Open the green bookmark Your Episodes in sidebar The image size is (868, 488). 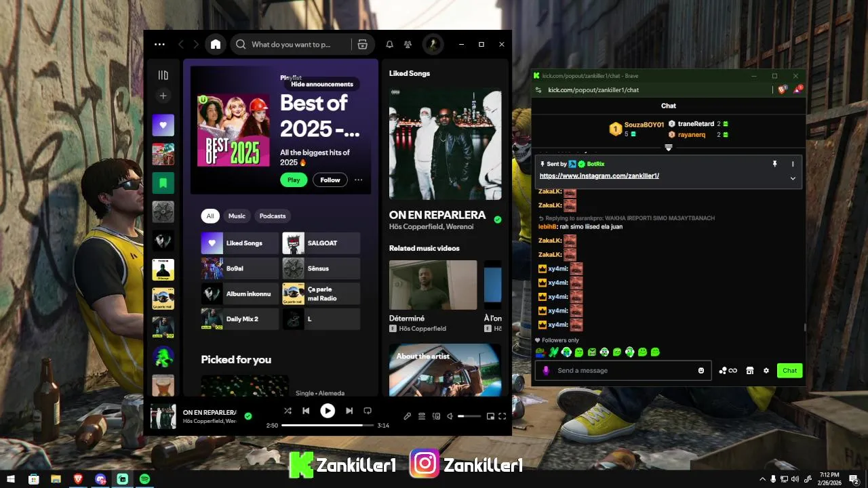pyautogui.click(x=163, y=183)
